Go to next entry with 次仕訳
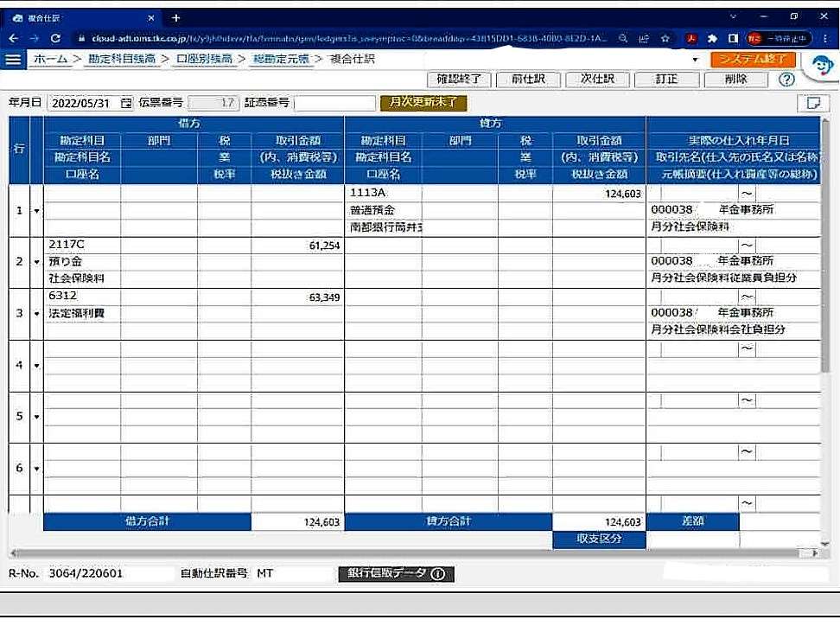 [x=597, y=80]
